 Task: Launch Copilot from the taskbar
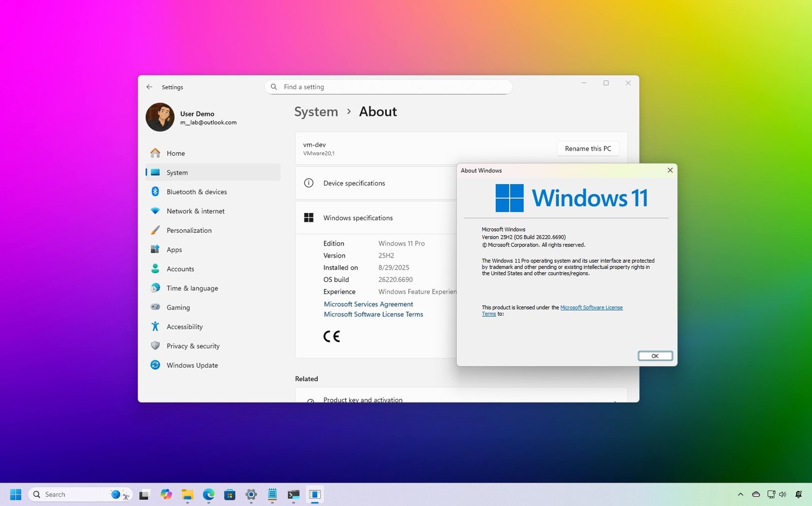[x=166, y=494]
